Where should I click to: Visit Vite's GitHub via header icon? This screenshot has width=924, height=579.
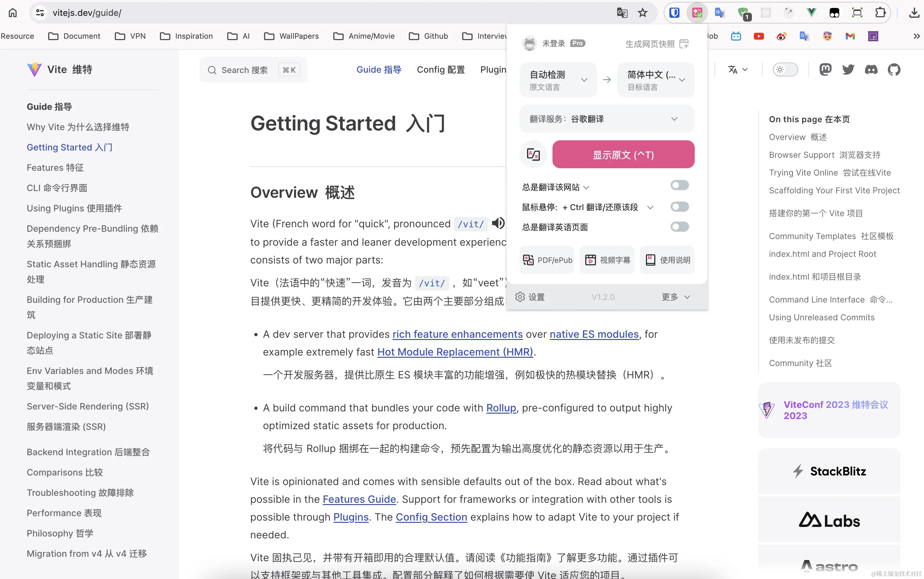[894, 69]
